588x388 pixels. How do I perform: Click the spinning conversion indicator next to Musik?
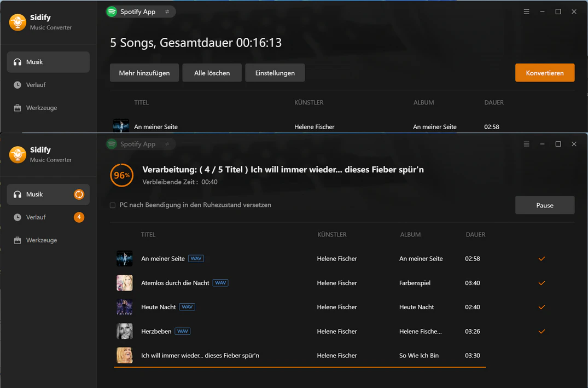coord(79,194)
